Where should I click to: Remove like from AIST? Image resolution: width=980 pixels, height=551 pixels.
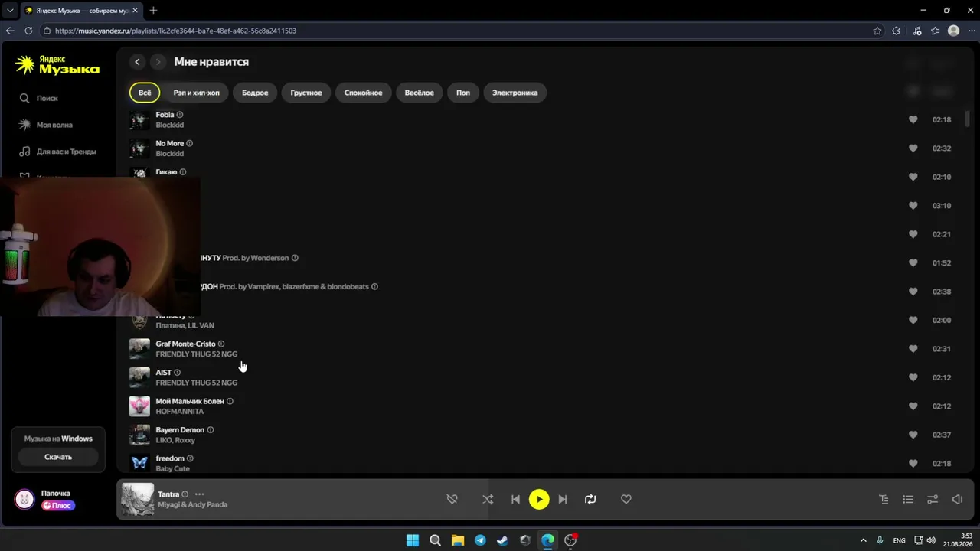click(913, 377)
